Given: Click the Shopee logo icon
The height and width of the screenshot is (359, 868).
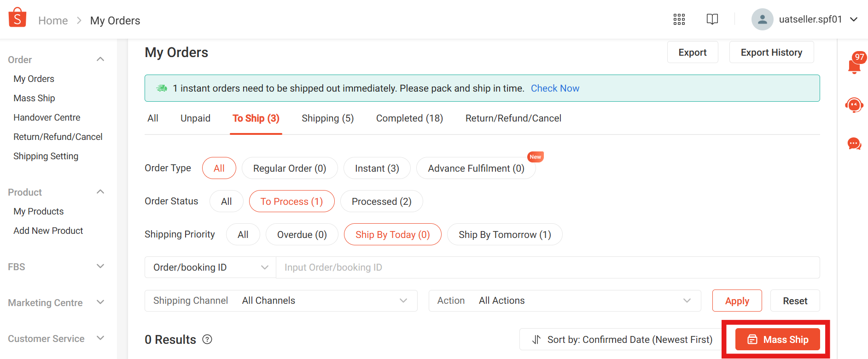Looking at the screenshot, I should [17, 17].
